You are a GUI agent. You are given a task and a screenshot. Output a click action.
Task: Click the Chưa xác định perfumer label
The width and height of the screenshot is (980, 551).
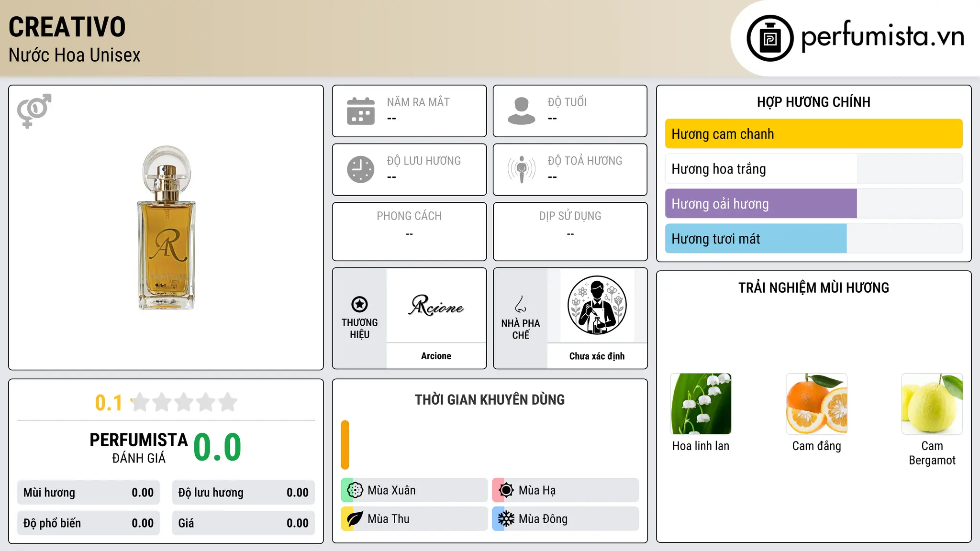[597, 356]
